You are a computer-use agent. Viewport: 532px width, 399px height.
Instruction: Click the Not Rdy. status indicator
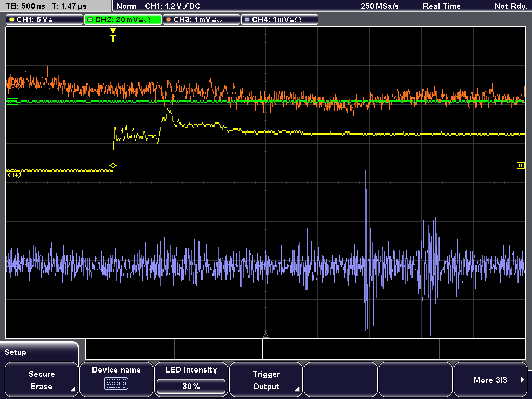[x=511, y=6]
